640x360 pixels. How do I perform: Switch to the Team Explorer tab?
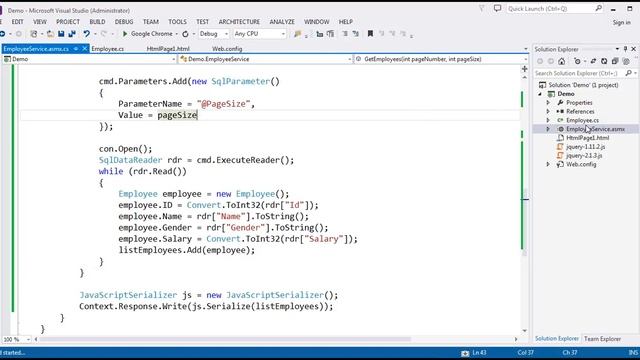[602, 339]
